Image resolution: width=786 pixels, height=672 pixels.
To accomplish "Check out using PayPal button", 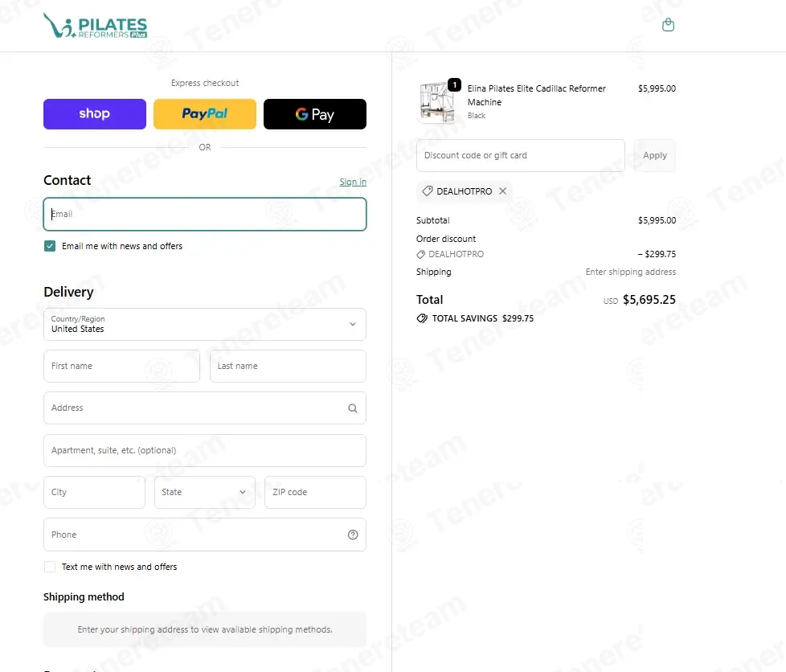I will point(204,114).
